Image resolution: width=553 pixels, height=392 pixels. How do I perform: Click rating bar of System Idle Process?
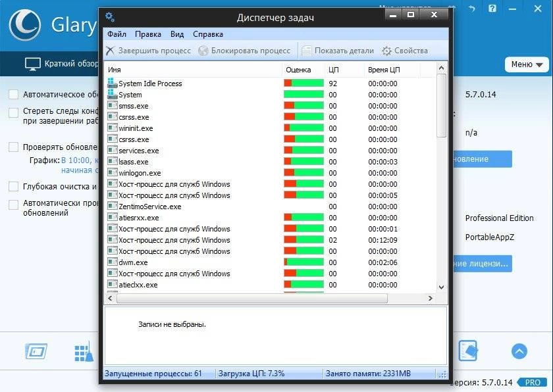coord(303,83)
